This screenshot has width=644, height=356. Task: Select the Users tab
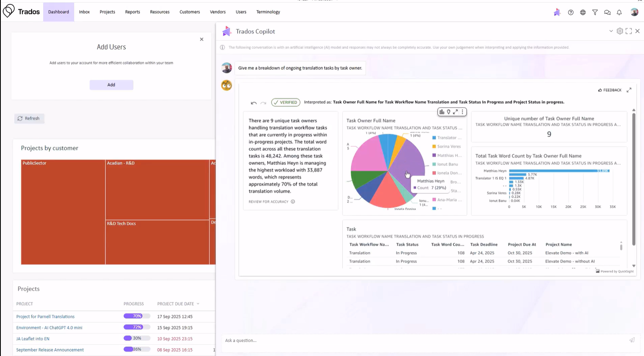click(x=241, y=12)
